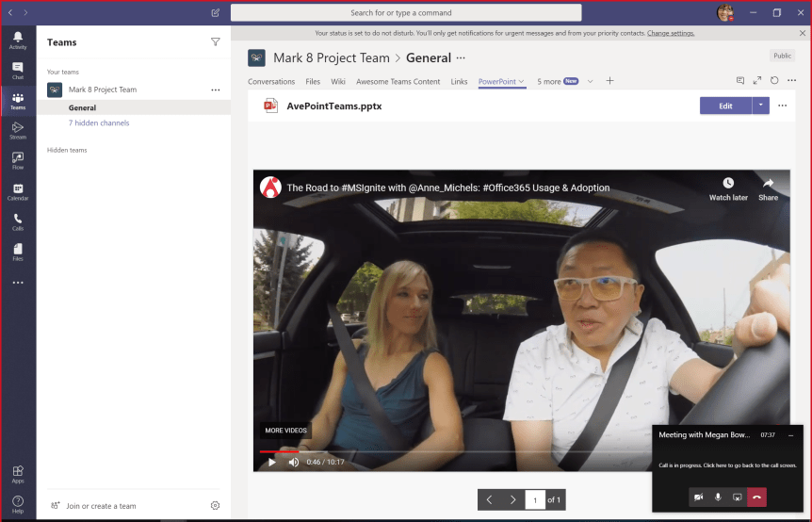Open Calendar from the left rail
812x522 pixels.
(17, 192)
